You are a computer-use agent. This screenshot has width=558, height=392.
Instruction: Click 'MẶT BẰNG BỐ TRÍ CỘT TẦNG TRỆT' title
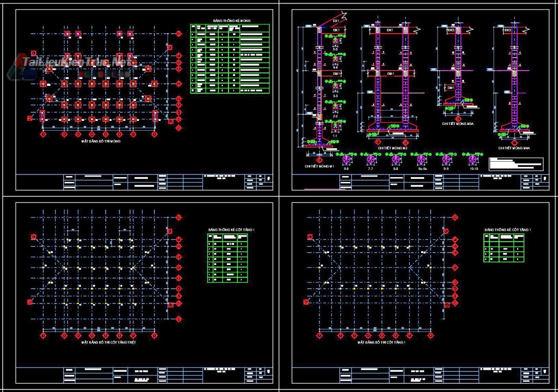[x=109, y=342]
